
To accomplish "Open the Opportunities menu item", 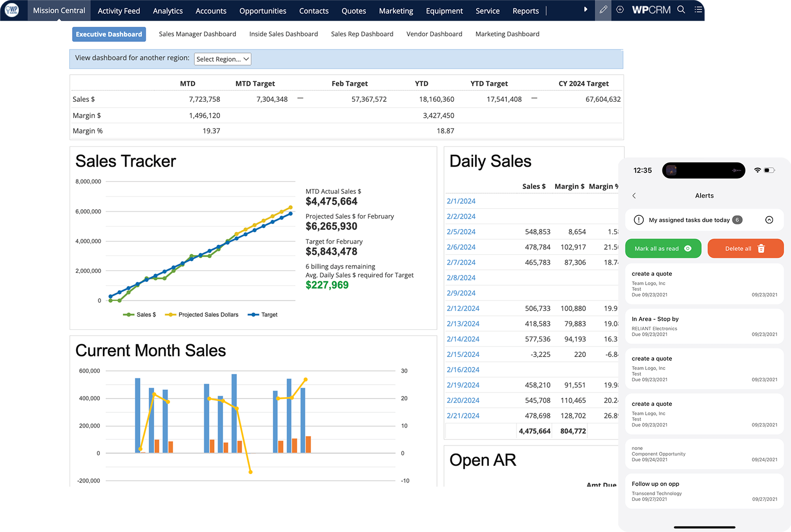I will 263,11.
